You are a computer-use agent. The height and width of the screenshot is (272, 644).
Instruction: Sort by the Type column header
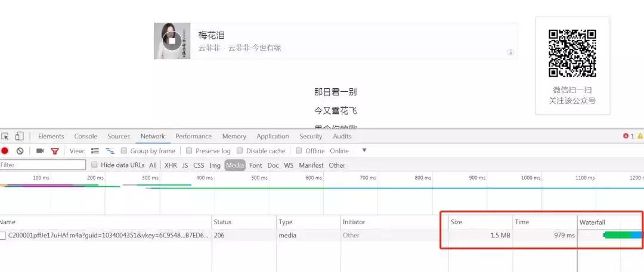click(308, 222)
